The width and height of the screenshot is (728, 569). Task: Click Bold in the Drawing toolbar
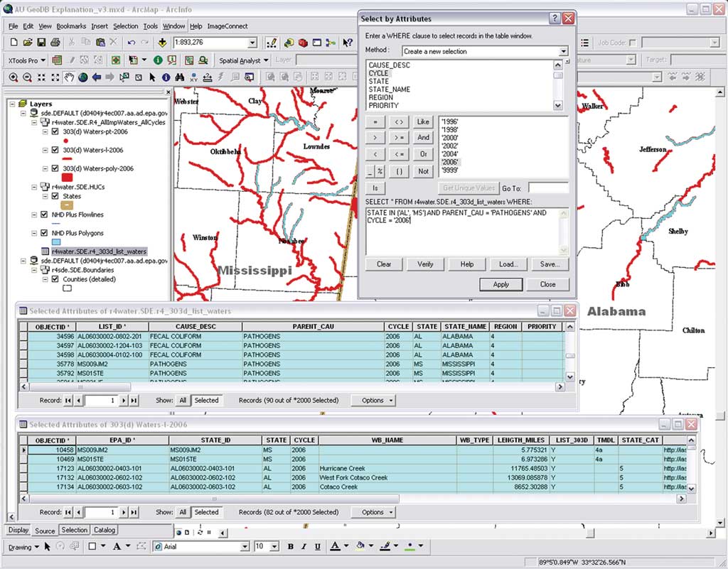coord(291,546)
